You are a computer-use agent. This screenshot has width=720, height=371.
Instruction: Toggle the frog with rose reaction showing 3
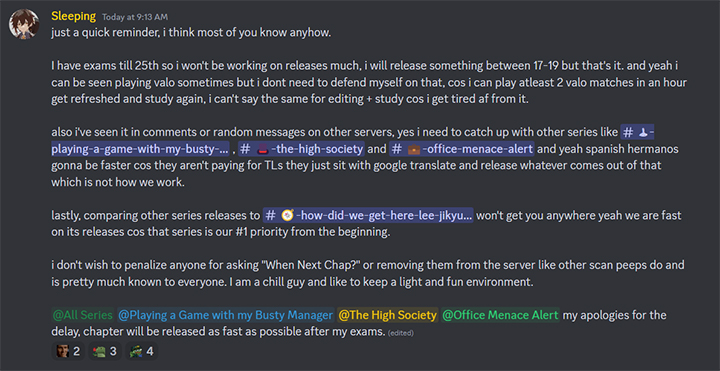pyautogui.click(x=105, y=352)
